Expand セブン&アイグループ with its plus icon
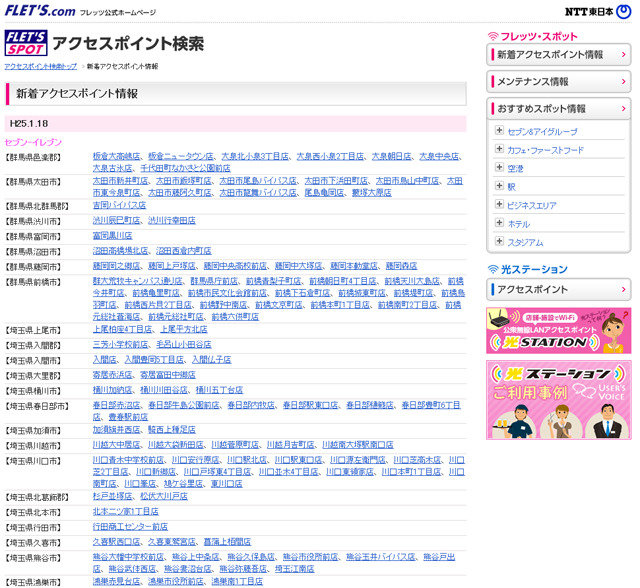Viewport: 640px width, 588px height. click(x=499, y=130)
